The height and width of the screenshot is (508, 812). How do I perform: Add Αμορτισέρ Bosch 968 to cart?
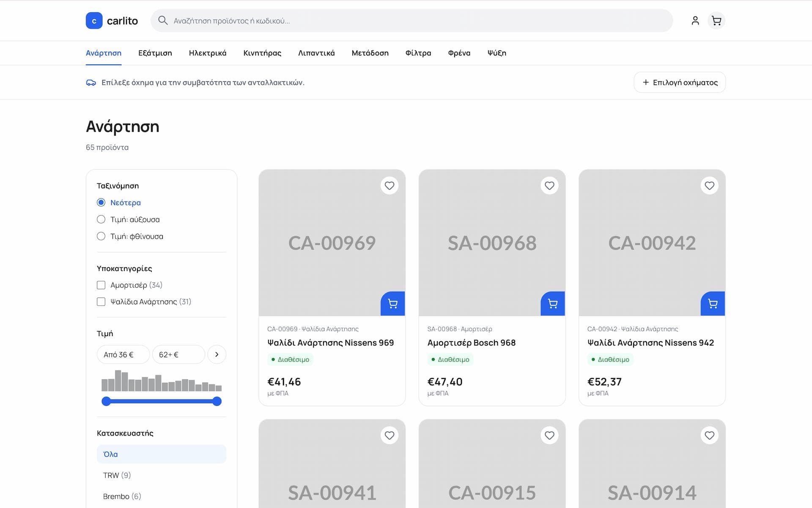click(552, 304)
